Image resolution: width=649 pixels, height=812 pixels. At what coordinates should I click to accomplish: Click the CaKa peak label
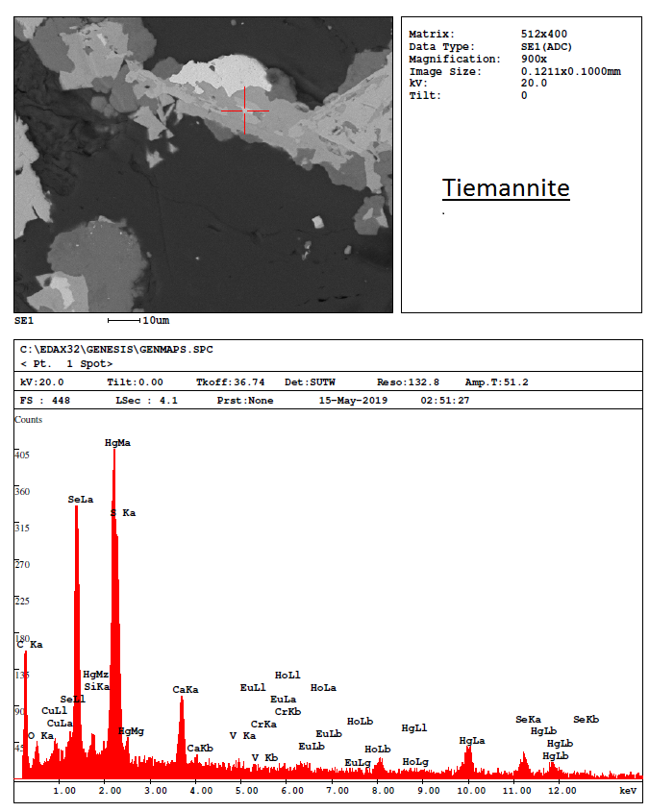click(x=186, y=690)
